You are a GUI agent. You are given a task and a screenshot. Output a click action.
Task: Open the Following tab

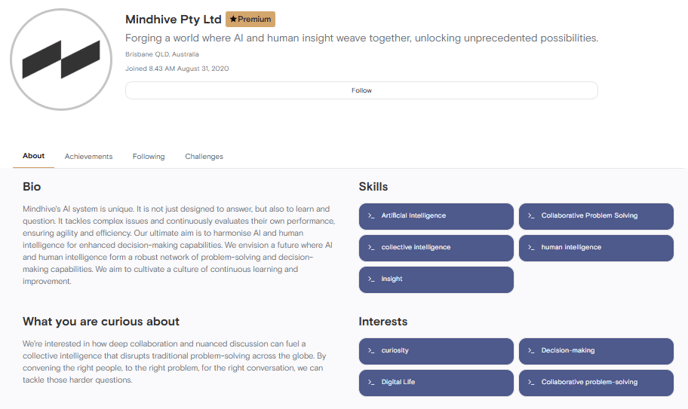point(149,156)
